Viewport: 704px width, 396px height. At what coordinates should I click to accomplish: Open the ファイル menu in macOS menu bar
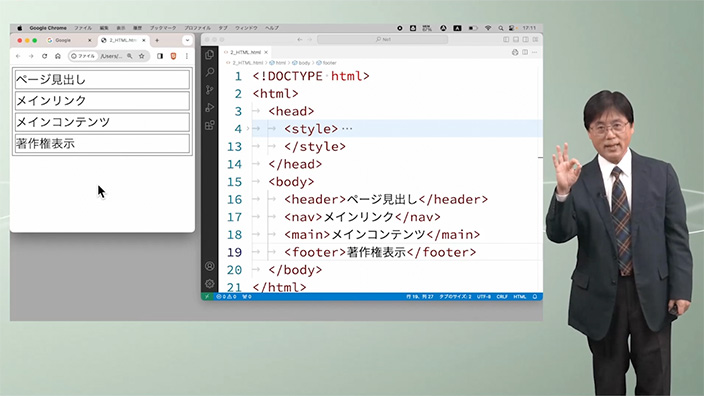[x=83, y=28]
